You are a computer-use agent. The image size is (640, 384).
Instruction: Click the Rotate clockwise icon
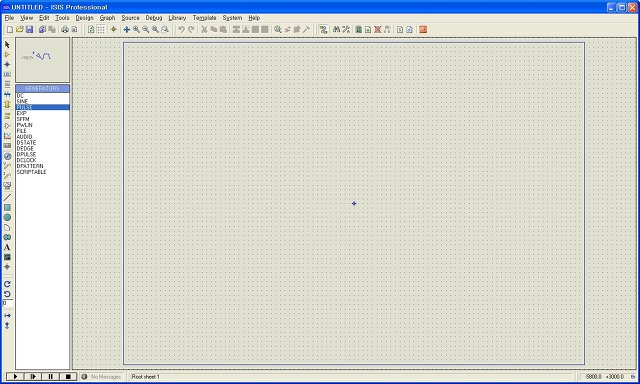[7, 284]
